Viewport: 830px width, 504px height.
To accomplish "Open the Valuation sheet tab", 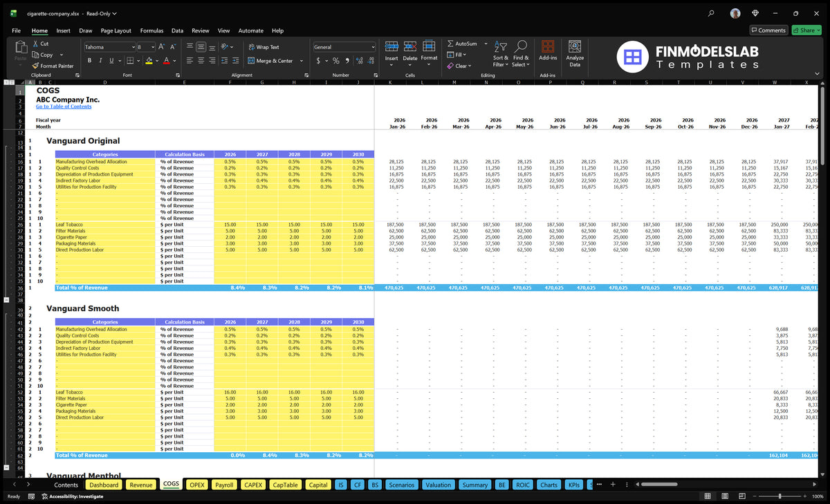I will [x=438, y=485].
